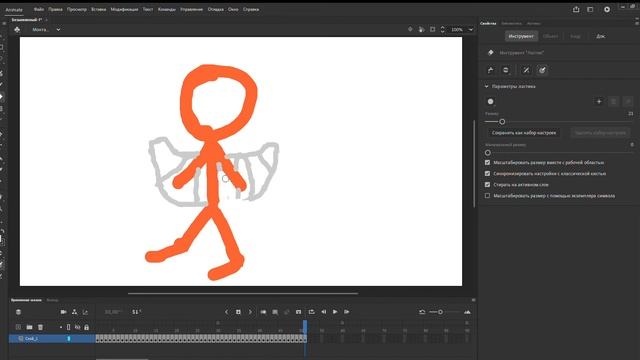
Task: Uncheck Масштабировать размер вместе с рабочей областью
Action: (x=487, y=162)
